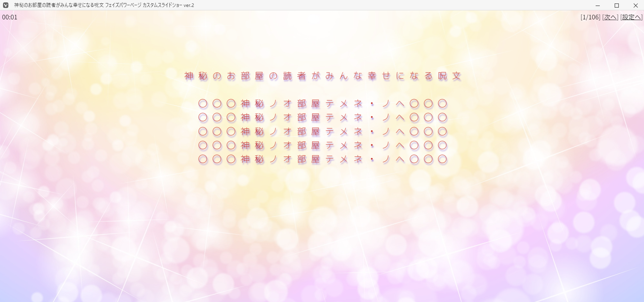Select the third, middle line of the spell
This screenshot has height=302, width=644.
click(x=323, y=132)
